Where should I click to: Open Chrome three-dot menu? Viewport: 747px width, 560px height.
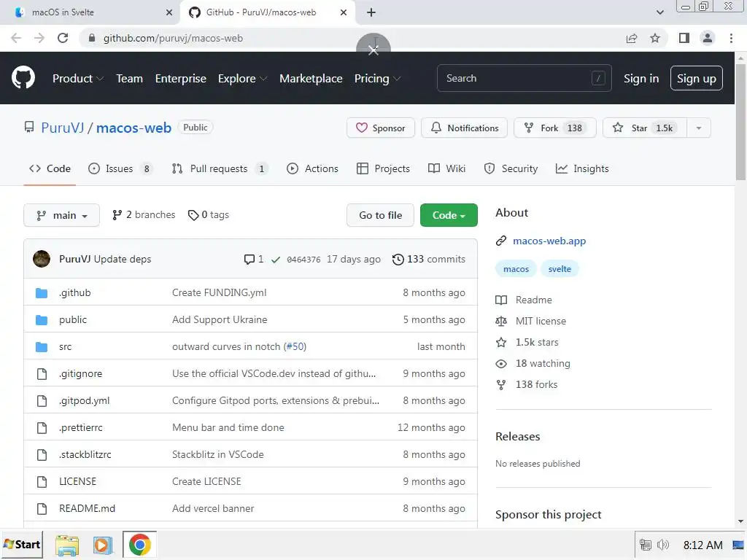[731, 38]
